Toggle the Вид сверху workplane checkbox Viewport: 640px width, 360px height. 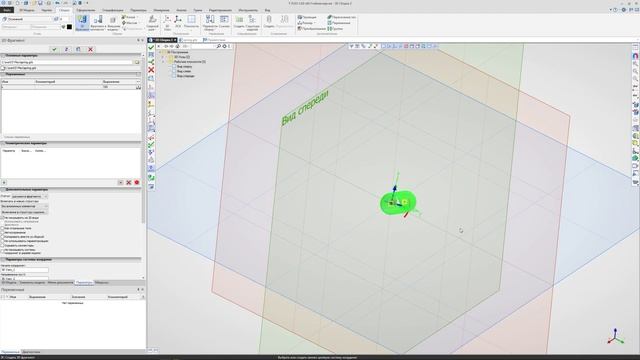pyautogui.click(x=174, y=66)
